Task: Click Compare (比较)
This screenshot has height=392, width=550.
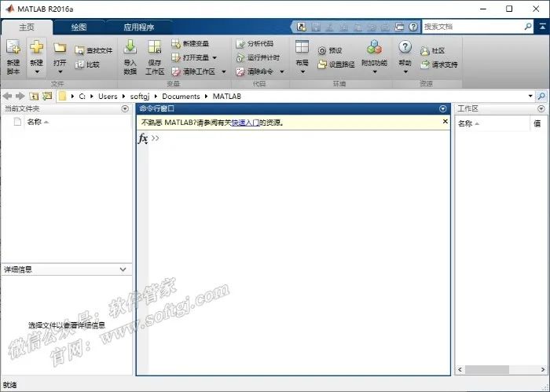Action: (88, 64)
